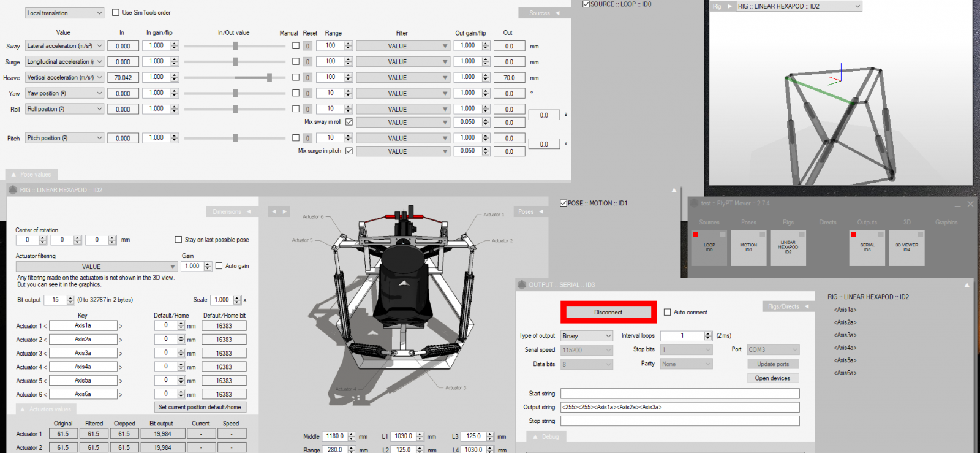This screenshot has height=453, width=980.
Task: Open the Dimensions side tab
Action: click(x=232, y=211)
